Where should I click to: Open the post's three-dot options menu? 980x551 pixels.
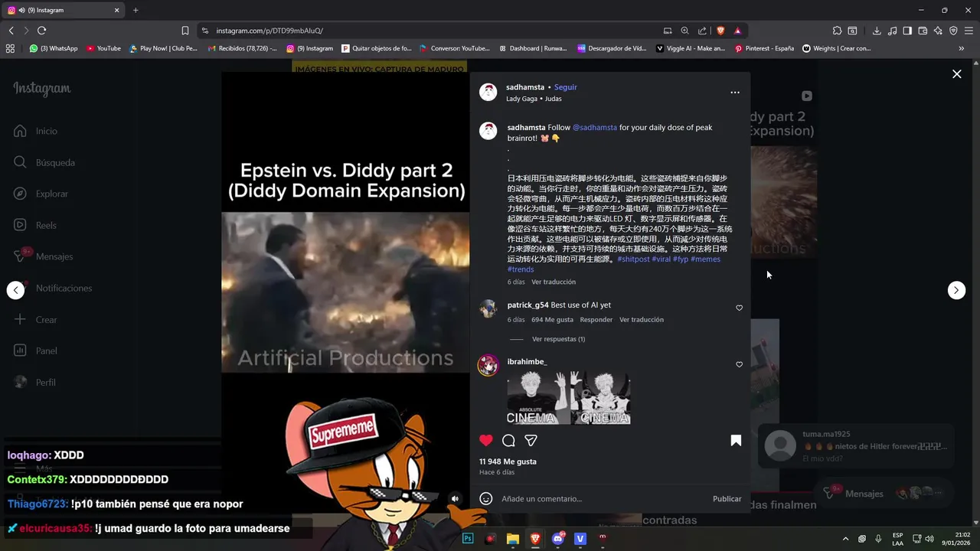click(735, 93)
